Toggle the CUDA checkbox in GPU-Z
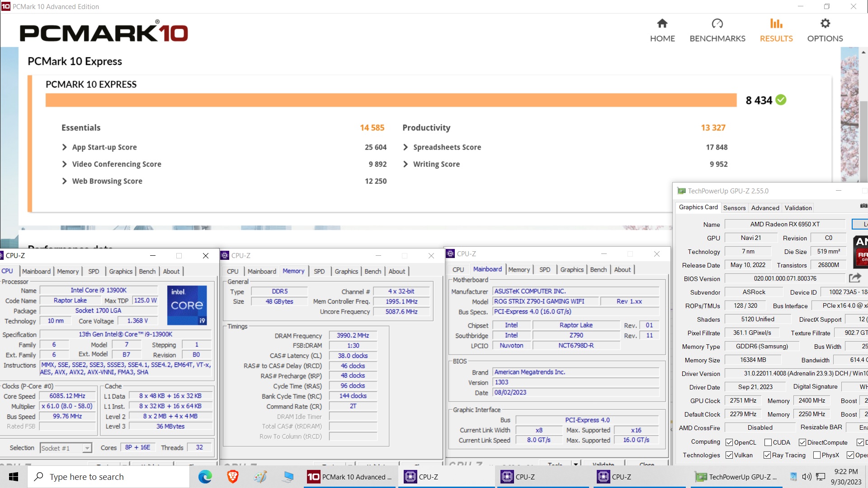 coord(768,442)
